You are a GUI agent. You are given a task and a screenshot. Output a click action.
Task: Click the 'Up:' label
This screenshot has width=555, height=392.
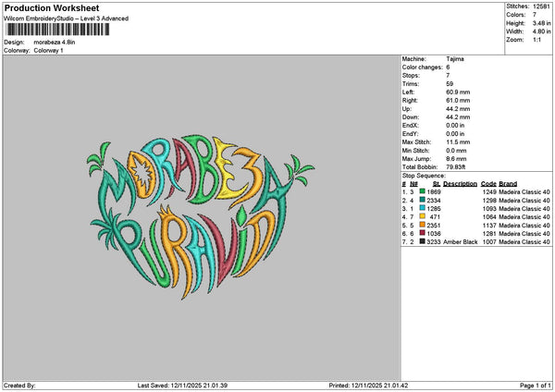[x=407, y=109]
